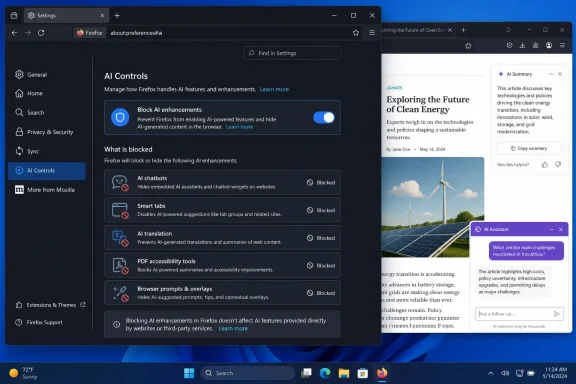Go back using the back arrow

coord(14,33)
